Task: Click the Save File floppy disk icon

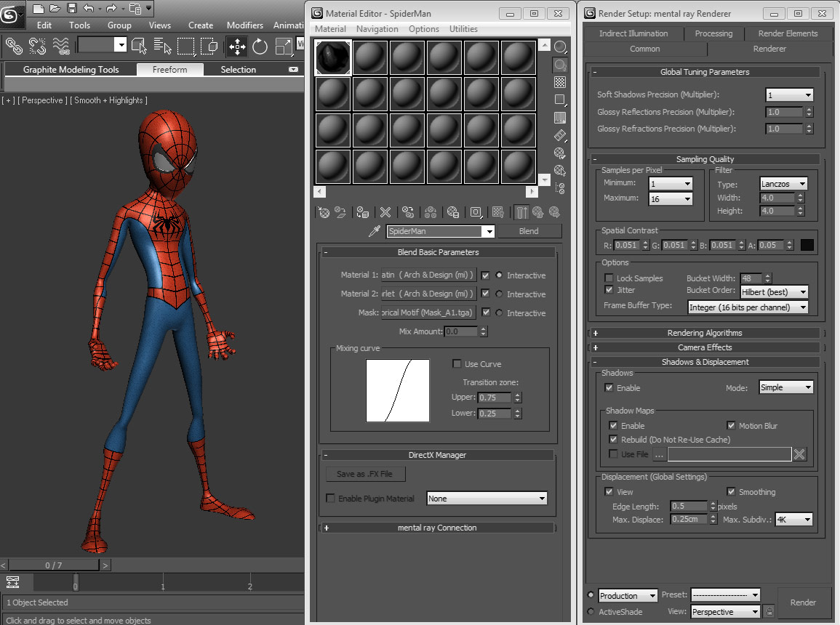Action: [72, 9]
